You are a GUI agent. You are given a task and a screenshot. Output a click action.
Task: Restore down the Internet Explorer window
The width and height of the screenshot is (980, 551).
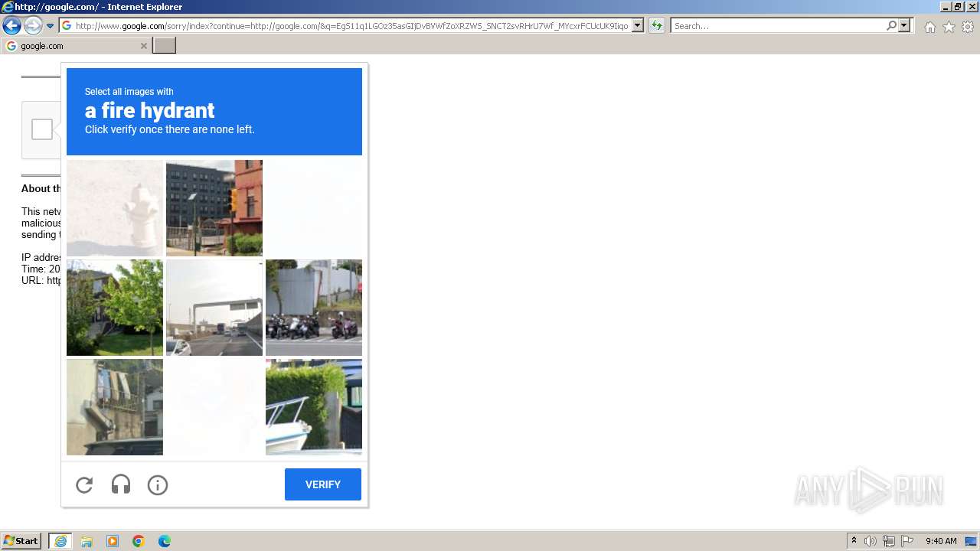coord(958,7)
